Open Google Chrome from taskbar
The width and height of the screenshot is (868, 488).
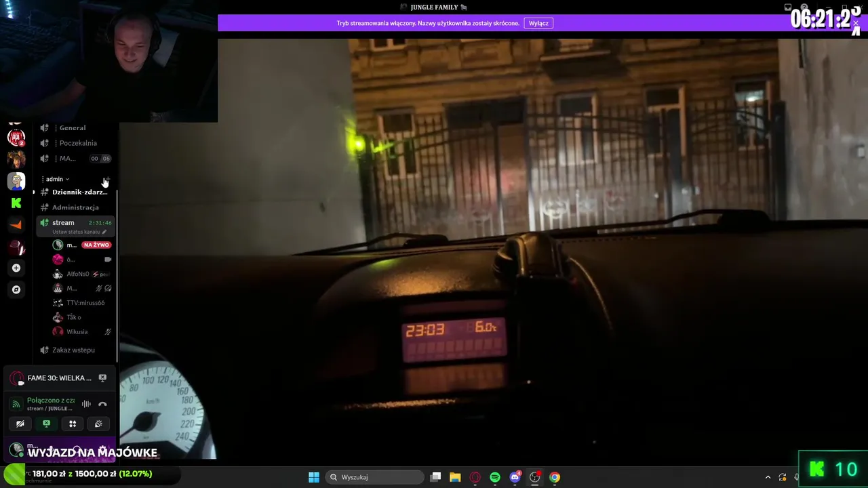pyautogui.click(x=555, y=477)
